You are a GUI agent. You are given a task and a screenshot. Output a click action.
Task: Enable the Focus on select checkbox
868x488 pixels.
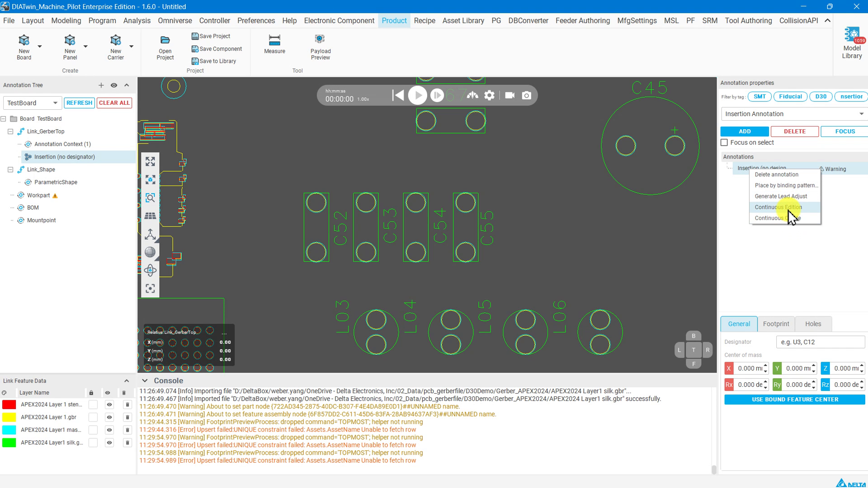(724, 142)
